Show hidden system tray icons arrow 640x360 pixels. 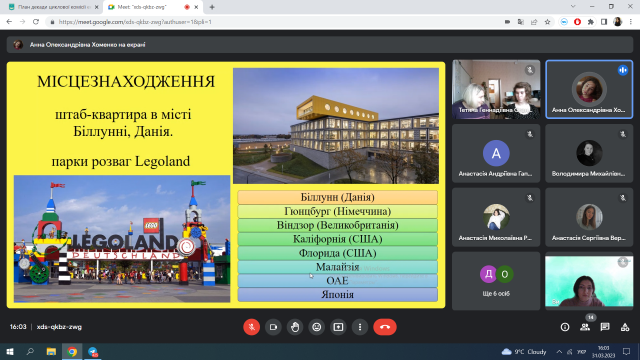click(x=559, y=351)
